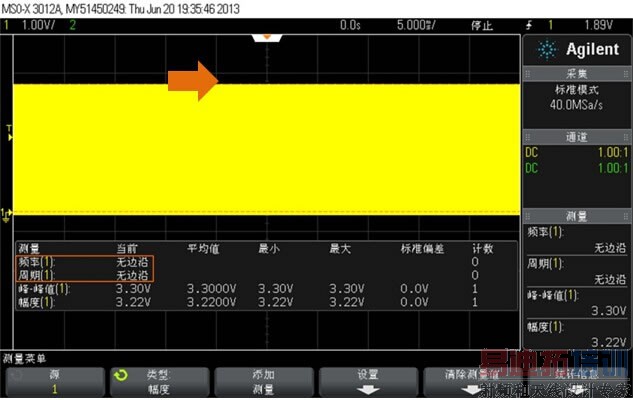Click the count 1 in the 幅度(1) table row

(475, 302)
